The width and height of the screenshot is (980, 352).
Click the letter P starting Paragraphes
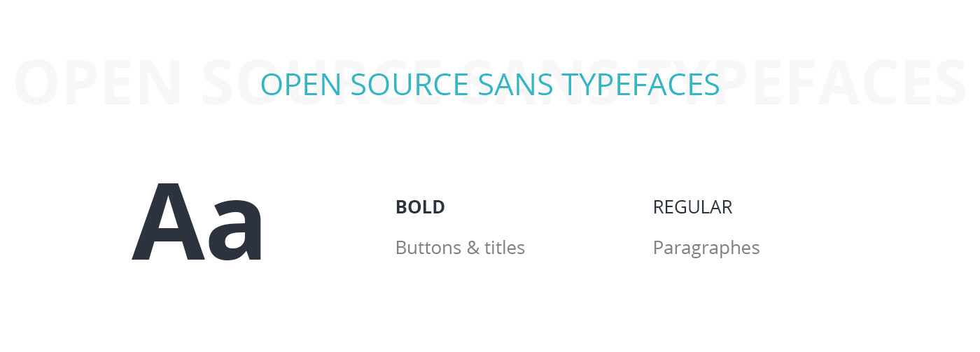pos(658,248)
